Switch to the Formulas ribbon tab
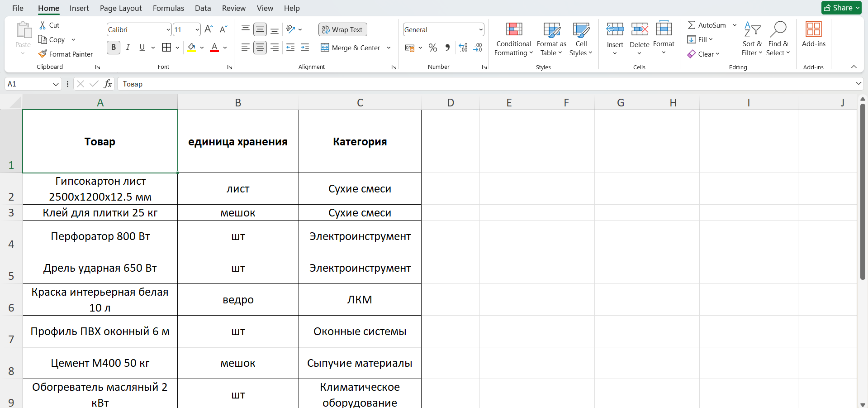The height and width of the screenshot is (408, 868). pos(168,8)
